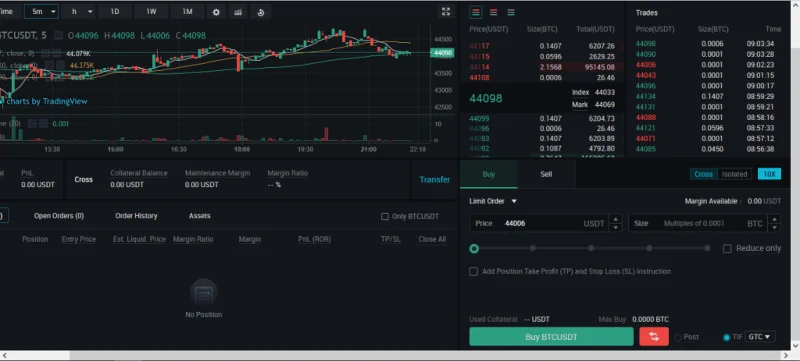This screenshot has height=361, width=800.
Task: Click the ask price 44114 in order book
Action: tap(479, 67)
